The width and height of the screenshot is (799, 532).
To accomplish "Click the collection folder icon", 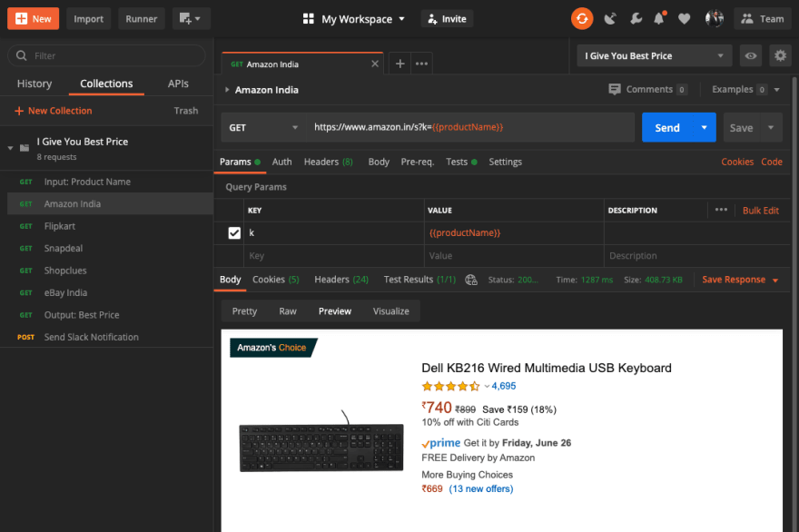I will (25, 148).
